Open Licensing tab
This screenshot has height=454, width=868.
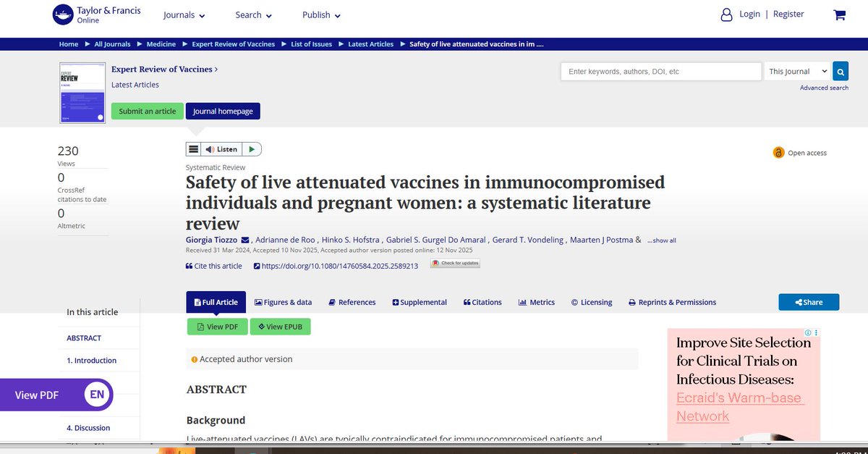pos(592,302)
